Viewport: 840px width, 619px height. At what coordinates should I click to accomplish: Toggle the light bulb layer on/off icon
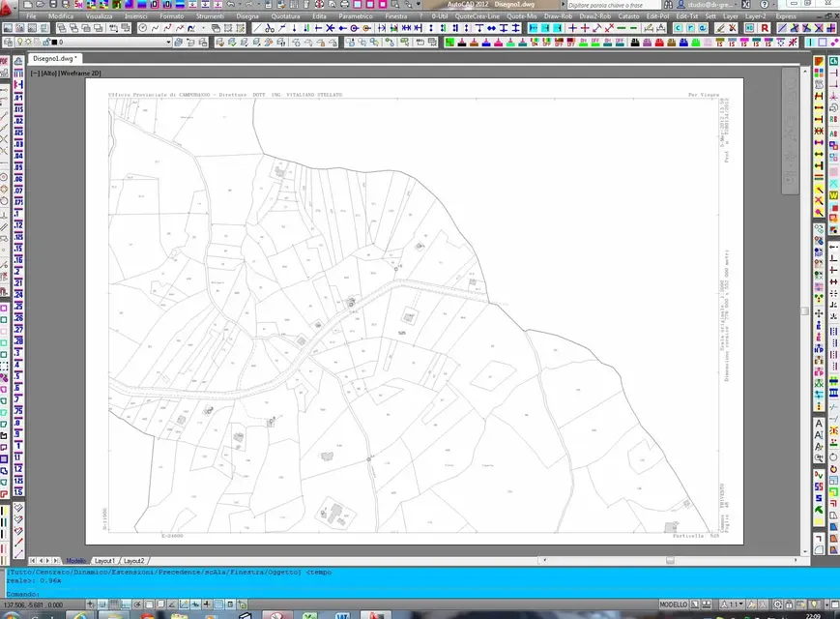coord(21,42)
